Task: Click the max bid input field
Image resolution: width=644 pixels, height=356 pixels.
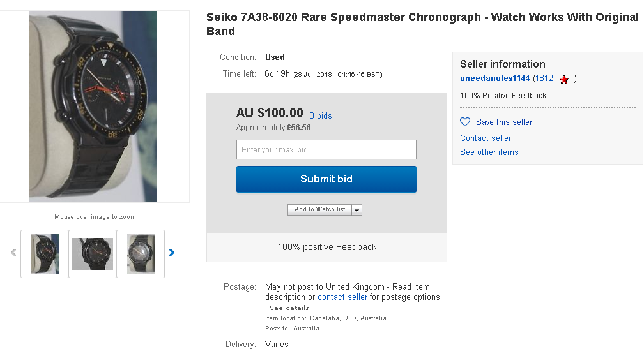Action: [326, 150]
